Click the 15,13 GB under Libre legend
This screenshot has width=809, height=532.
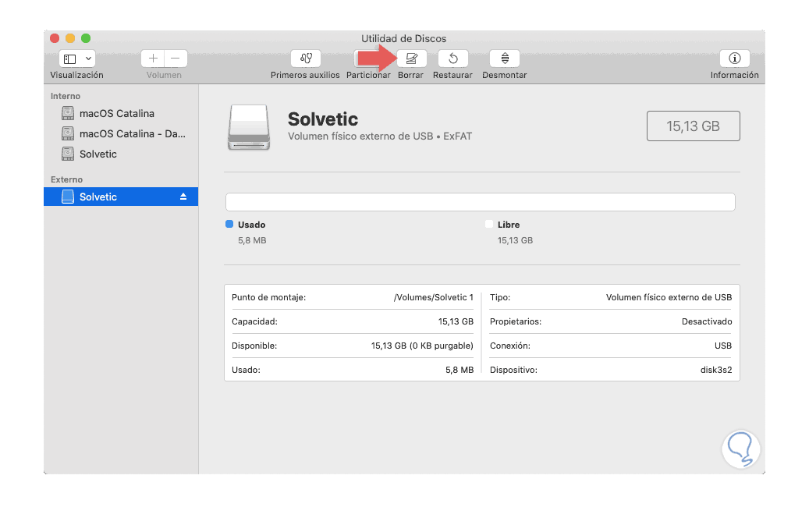coord(515,240)
